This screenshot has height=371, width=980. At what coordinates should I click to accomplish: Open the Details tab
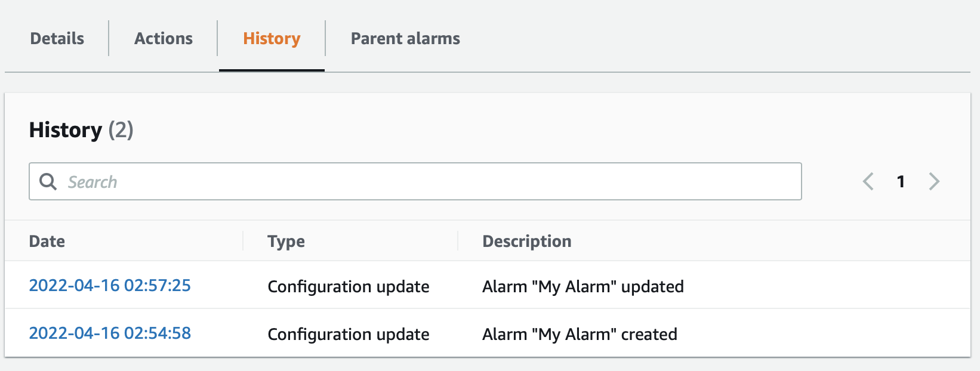tap(57, 39)
